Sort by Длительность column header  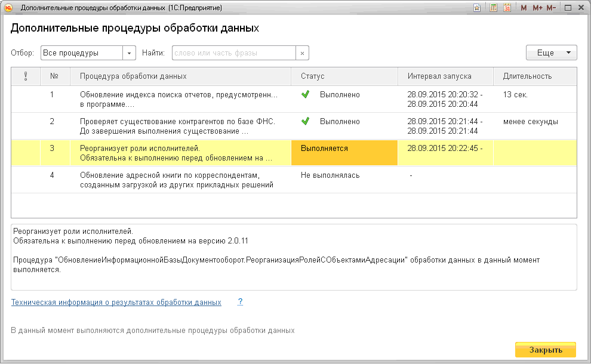535,76
